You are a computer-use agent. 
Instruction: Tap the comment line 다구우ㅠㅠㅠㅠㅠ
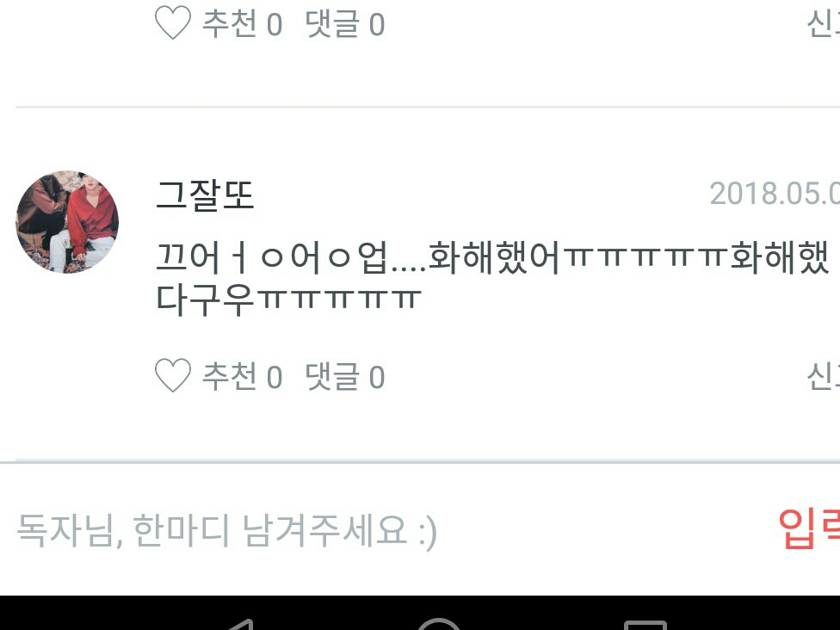tap(288, 300)
